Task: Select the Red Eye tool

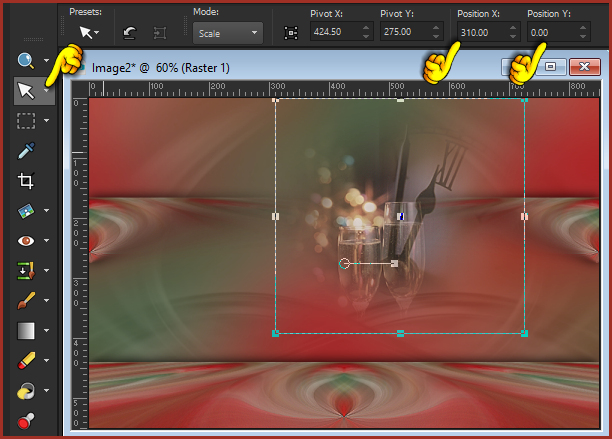Action: 26,240
